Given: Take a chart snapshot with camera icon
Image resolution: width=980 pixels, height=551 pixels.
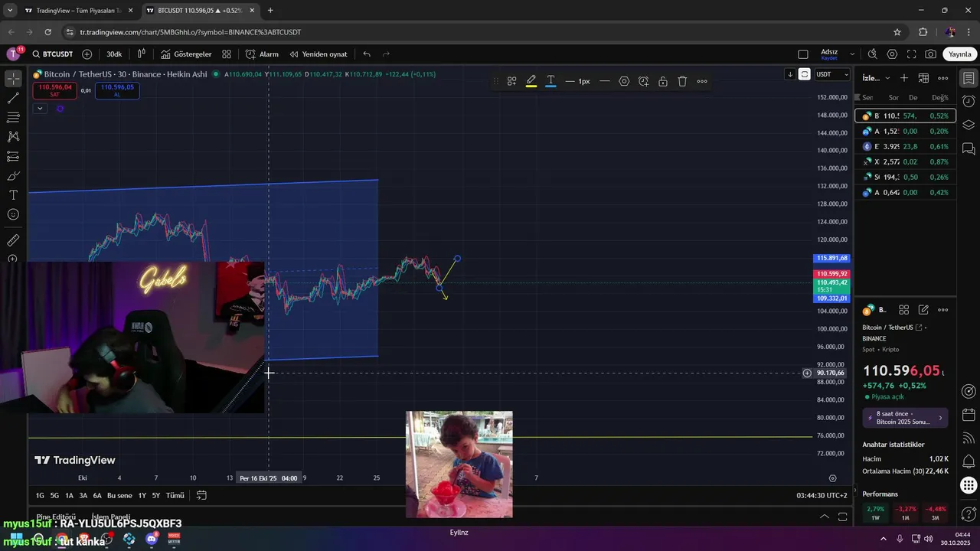Looking at the screenshot, I should pyautogui.click(x=930, y=54).
